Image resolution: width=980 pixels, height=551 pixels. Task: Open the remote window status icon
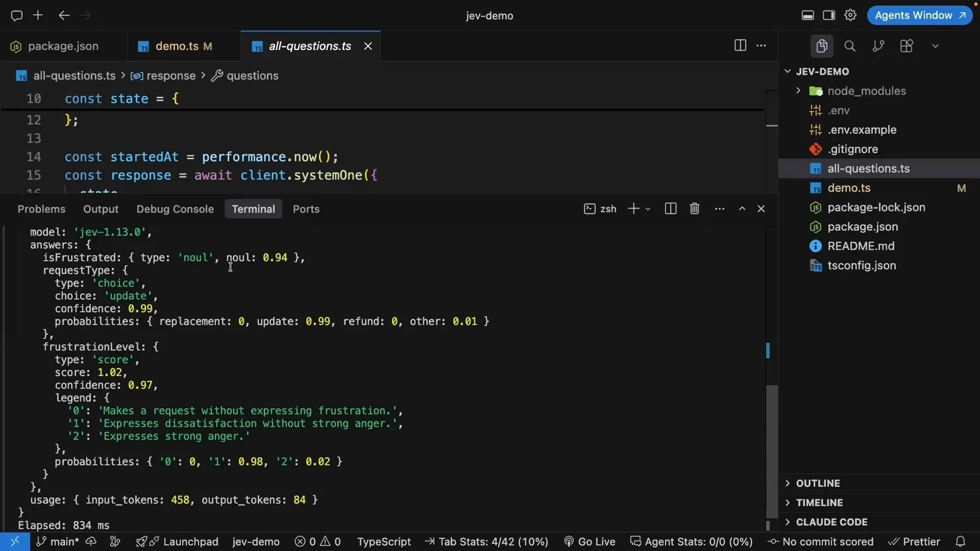pos(15,542)
